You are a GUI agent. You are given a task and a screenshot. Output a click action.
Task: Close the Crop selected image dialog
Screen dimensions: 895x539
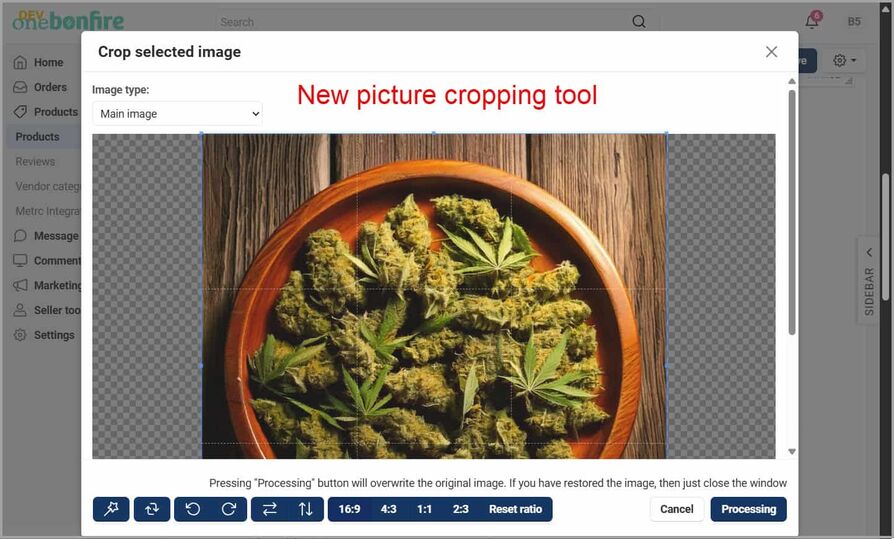click(x=771, y=52)
